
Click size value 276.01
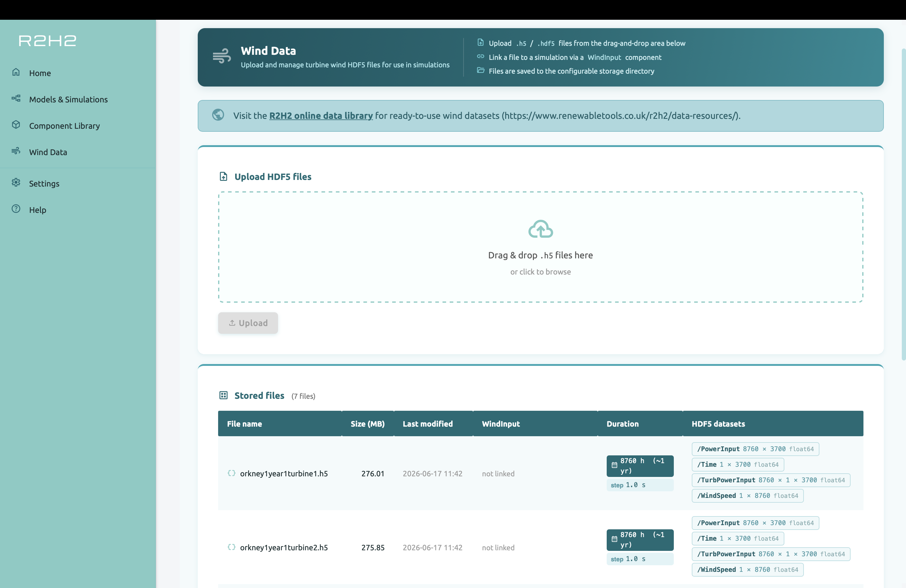tap(373, 474)
